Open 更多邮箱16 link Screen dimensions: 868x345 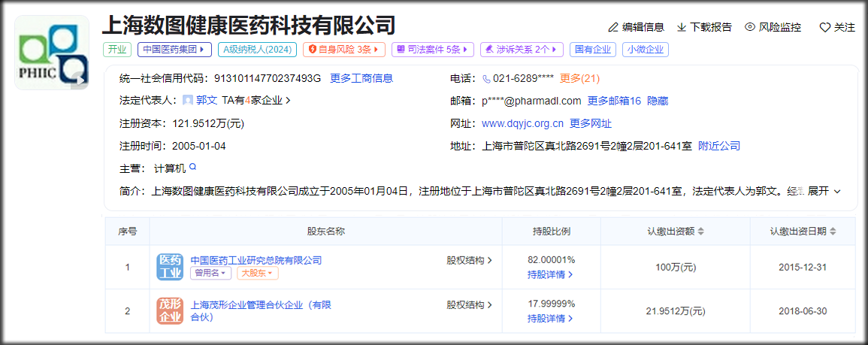(x=614, y=101)
